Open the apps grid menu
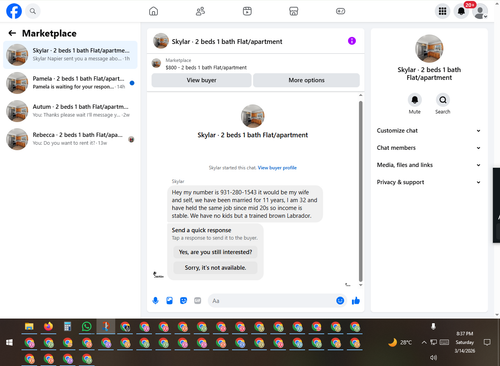Image resolution: width=500 pixels, height=366 pixels. click(442, 11)
